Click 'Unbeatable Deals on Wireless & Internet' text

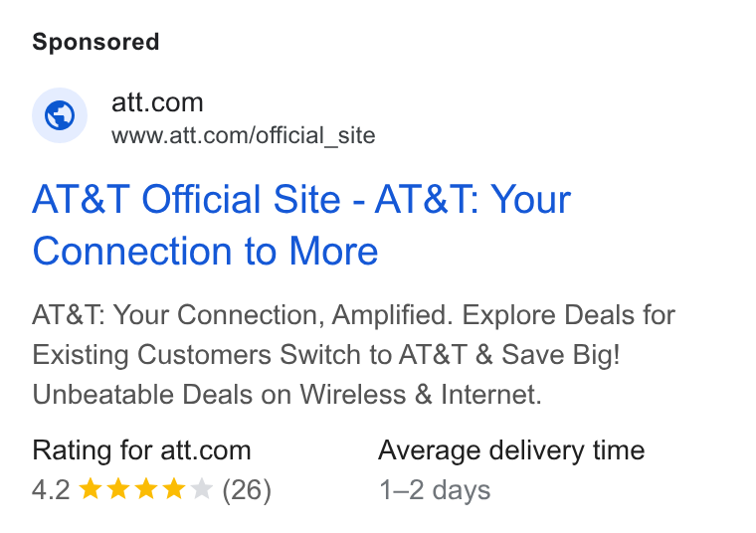286,394
